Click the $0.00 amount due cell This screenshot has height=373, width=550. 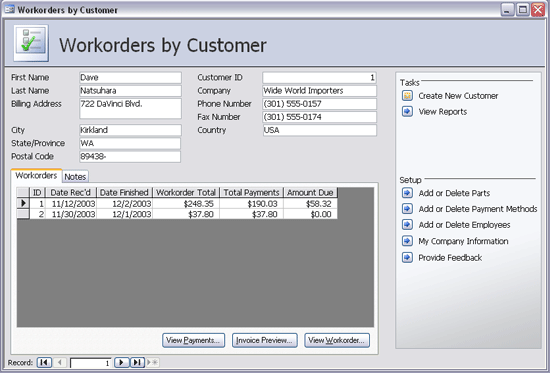coord(310,214)
